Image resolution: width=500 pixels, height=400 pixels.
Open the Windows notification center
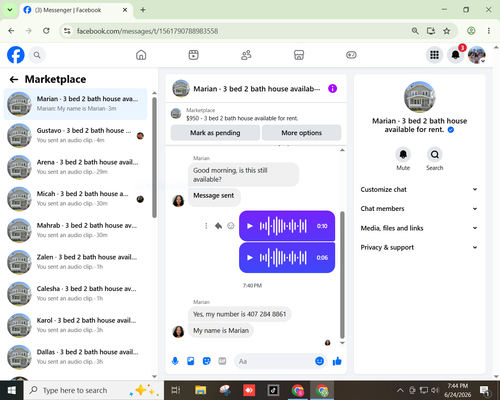click(484, 390)
